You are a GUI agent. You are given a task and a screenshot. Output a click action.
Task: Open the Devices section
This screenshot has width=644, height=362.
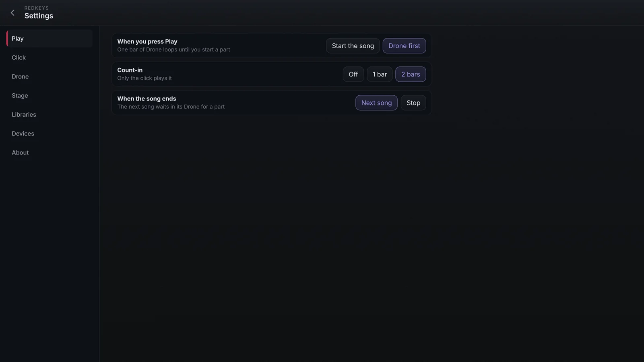point(50,134)
